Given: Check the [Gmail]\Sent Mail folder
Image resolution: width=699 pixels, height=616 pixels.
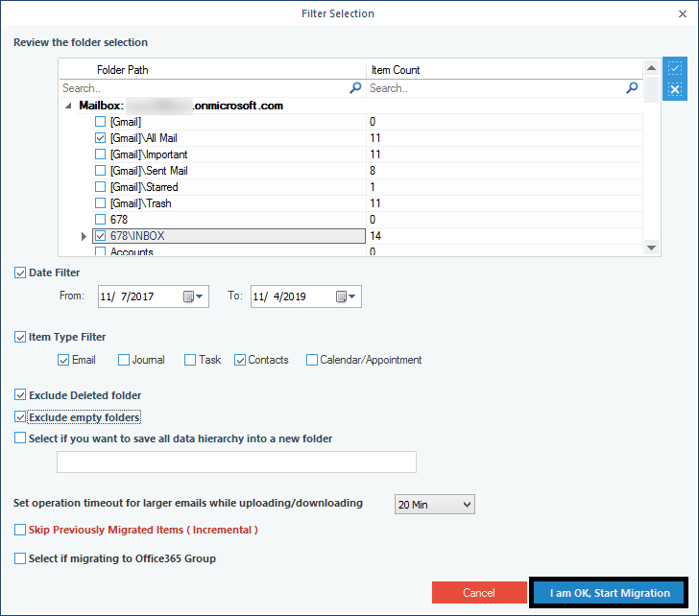Looking at the screenshot, I should pyautogui.click(x=100, y=171).
